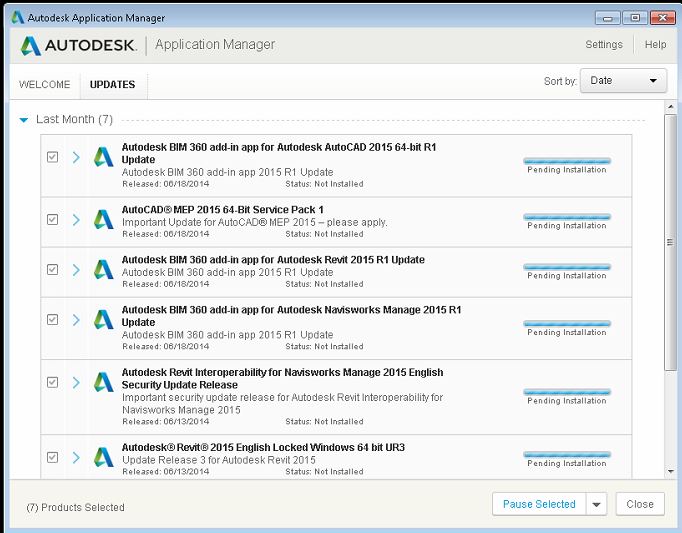
Task: Switch to the Welcome tab
Action: 44,85
